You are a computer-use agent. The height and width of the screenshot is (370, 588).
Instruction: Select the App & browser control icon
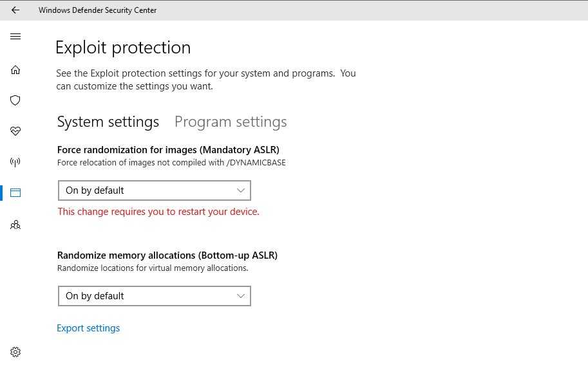(x=15, y=192)
